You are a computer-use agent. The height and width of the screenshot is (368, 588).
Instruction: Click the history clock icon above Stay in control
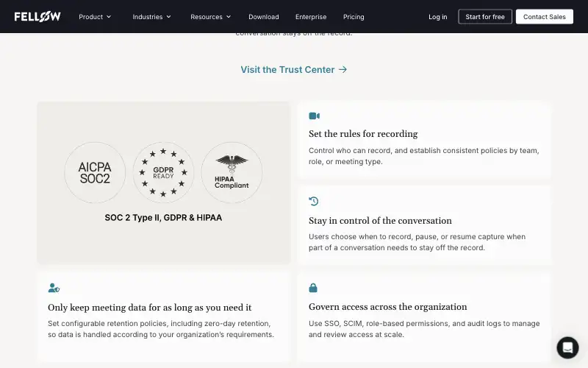(314, 201)
